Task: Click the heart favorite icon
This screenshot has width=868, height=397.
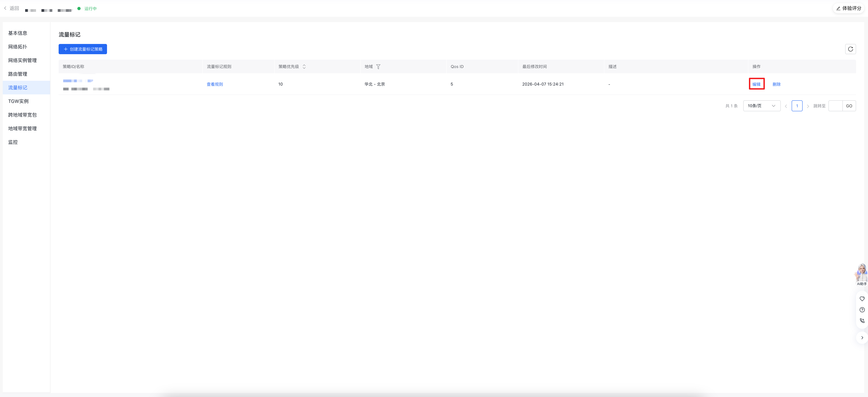Action: (x=862, y=299)
